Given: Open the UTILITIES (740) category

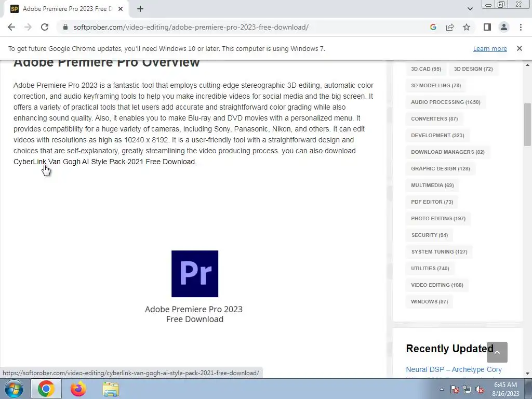Looking at the screenshot, I should (430, 269).
